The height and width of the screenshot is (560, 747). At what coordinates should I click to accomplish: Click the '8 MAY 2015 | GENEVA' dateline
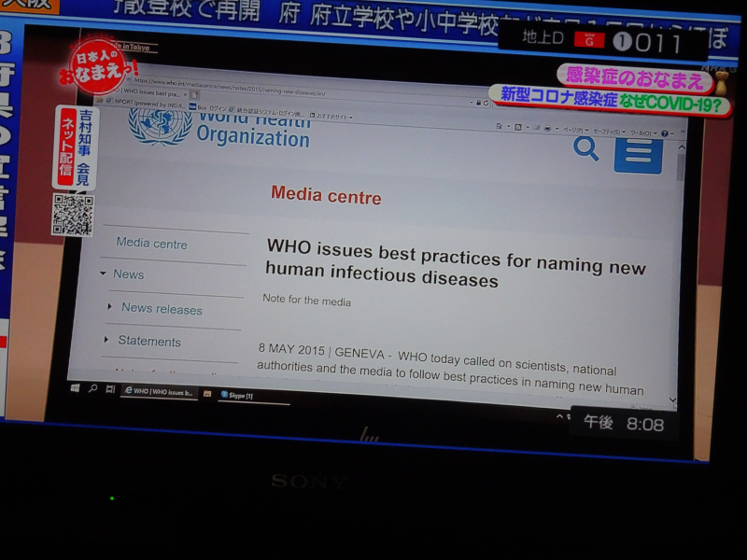click(x=321, y=351)
